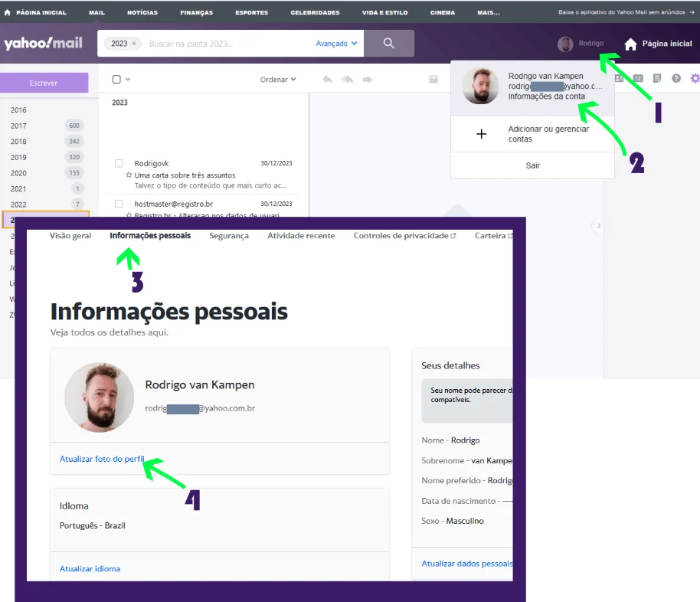
Task: Click the plus icon to add accounts
Action: click(x=481, y=134)
